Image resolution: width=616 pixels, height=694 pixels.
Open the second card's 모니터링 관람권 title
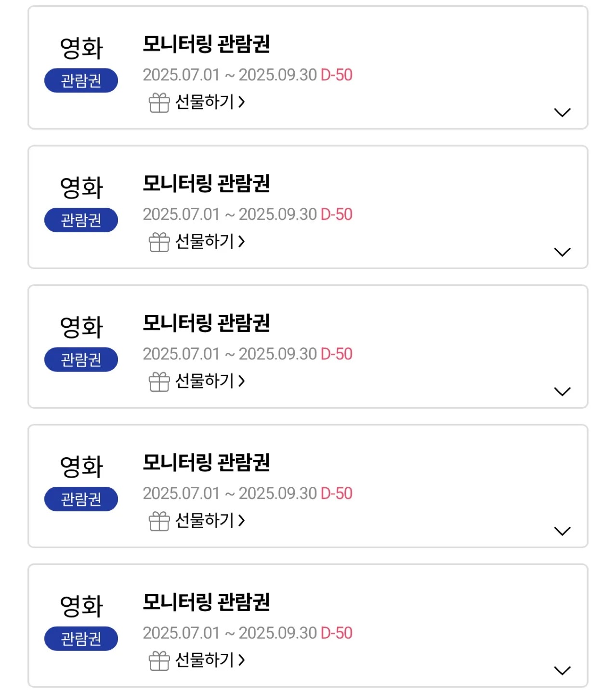[x=206, y=184]
